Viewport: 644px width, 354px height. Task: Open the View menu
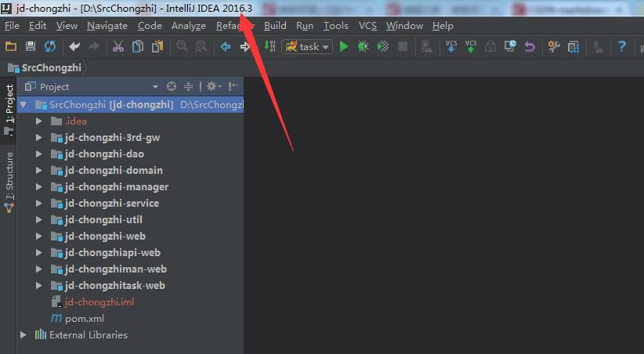pyautogui.click(x=67, y=26)
